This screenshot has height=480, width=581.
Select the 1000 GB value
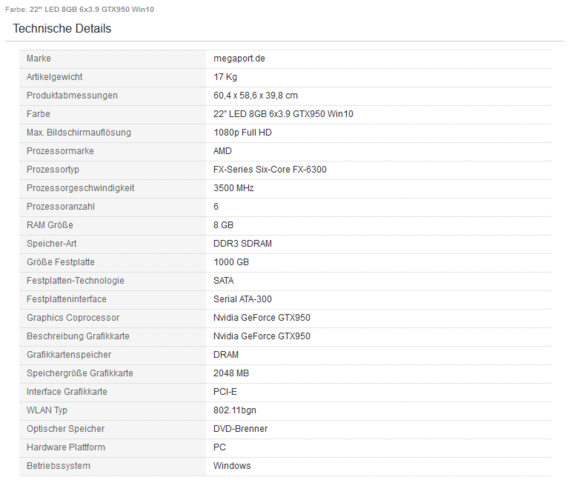pos(231,262)
